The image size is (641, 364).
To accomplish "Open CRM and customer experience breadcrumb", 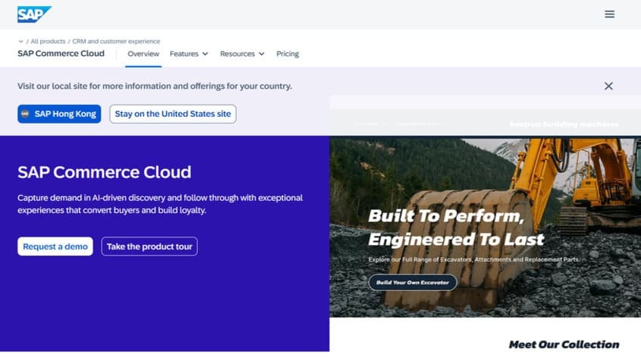I will tap(116, 41).
